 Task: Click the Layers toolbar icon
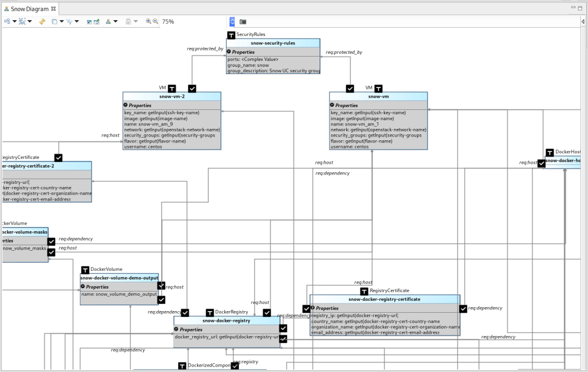pos(54,21)
